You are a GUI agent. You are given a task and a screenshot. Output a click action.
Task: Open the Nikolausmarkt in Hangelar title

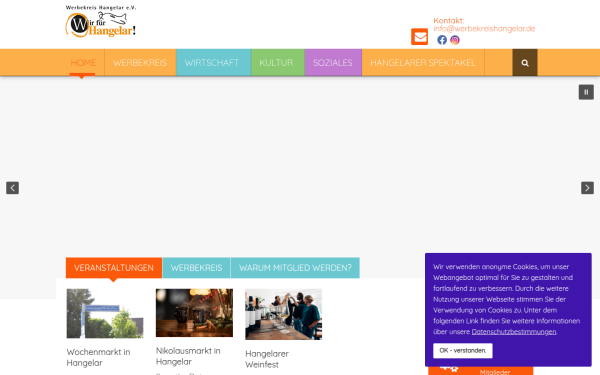click(x=188, y=356)
